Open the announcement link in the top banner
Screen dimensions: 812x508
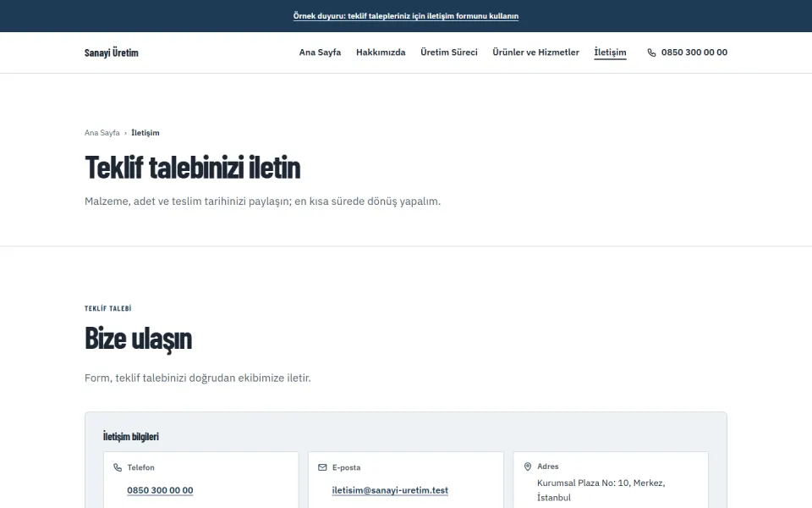point(406,16)
